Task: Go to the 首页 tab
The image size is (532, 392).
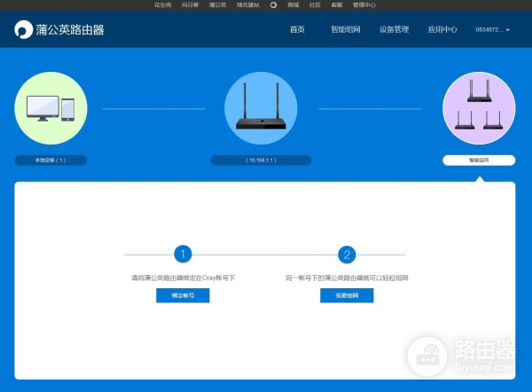Action: 297,29
